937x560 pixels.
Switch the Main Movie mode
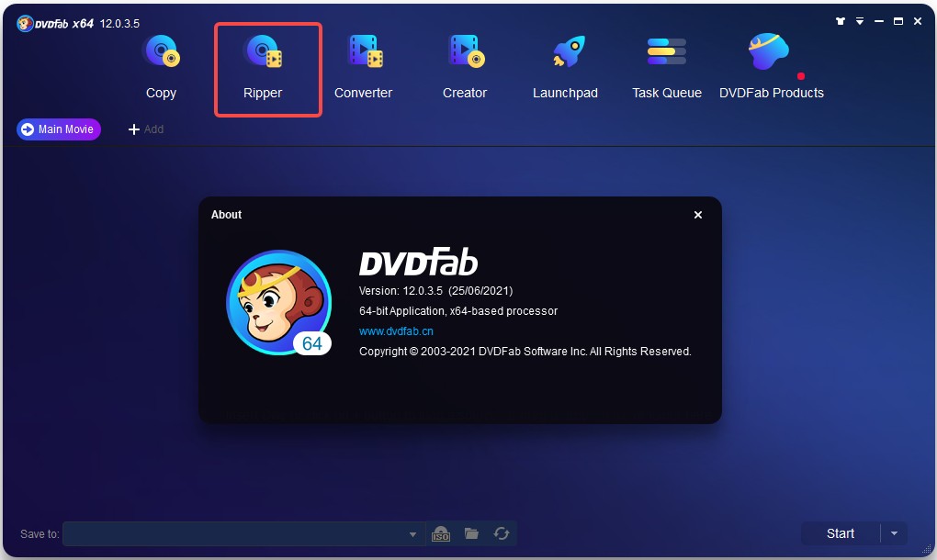tap(58, 129)
